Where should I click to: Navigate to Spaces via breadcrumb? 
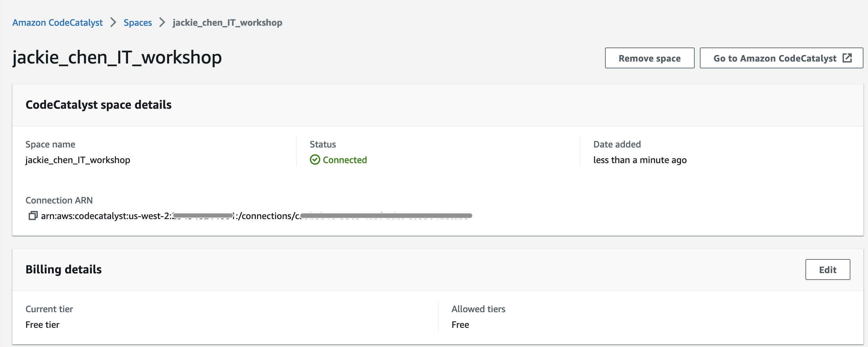coord(137,22)
